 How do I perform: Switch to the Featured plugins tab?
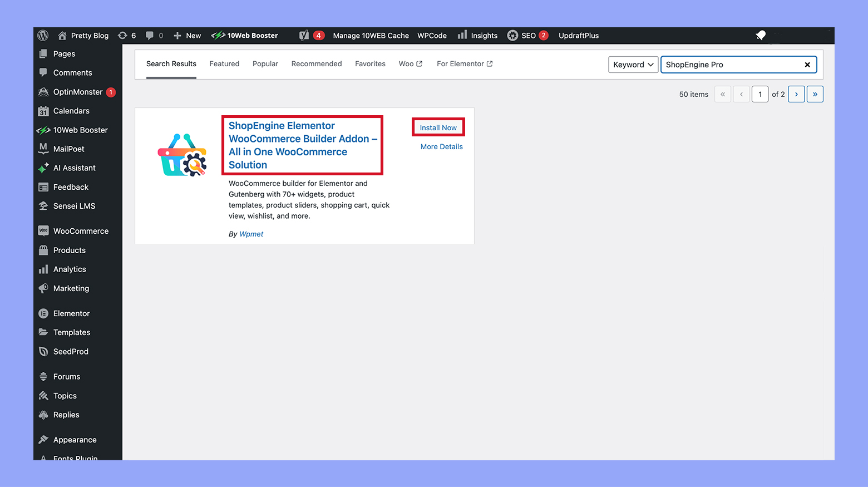[x=224, y=63]
